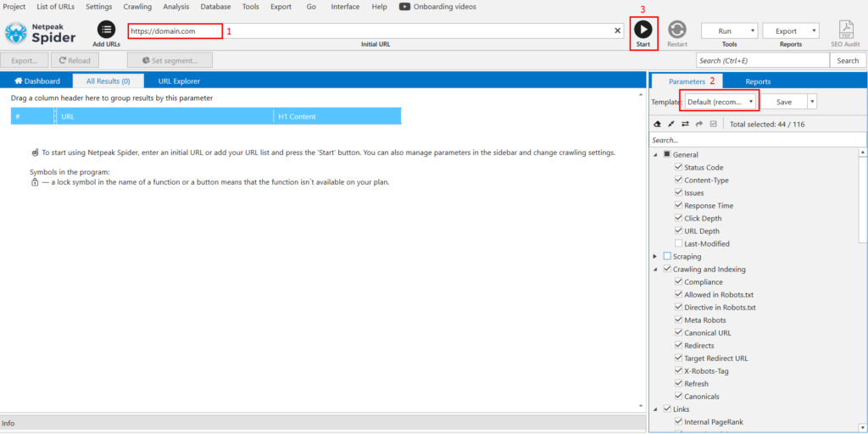Open the Export reports dropdown

(791, 31)
